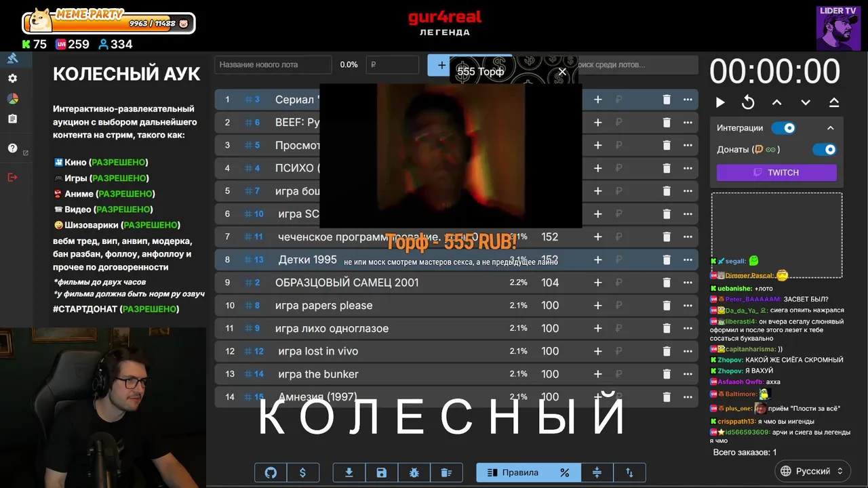Open more options for 'игра лихо одноглазое'
Screen dimensions: 868x488
click(688, 328)
